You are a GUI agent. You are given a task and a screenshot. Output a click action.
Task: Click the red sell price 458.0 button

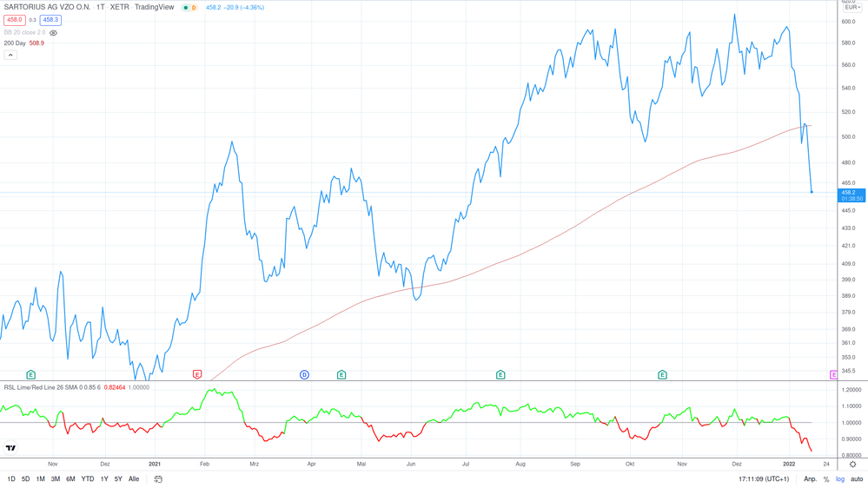coord(15,20)
